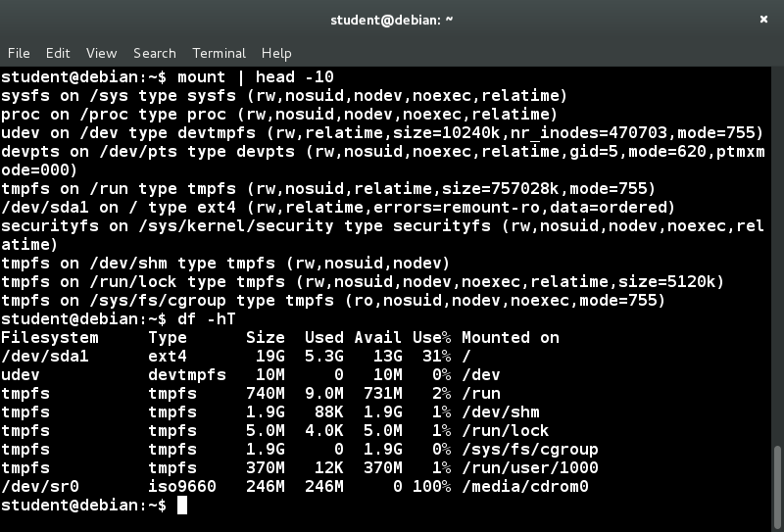Click '/dev/sr0' in the df output
This screenshot has width=784, height=532.
[x=40, y=487]
